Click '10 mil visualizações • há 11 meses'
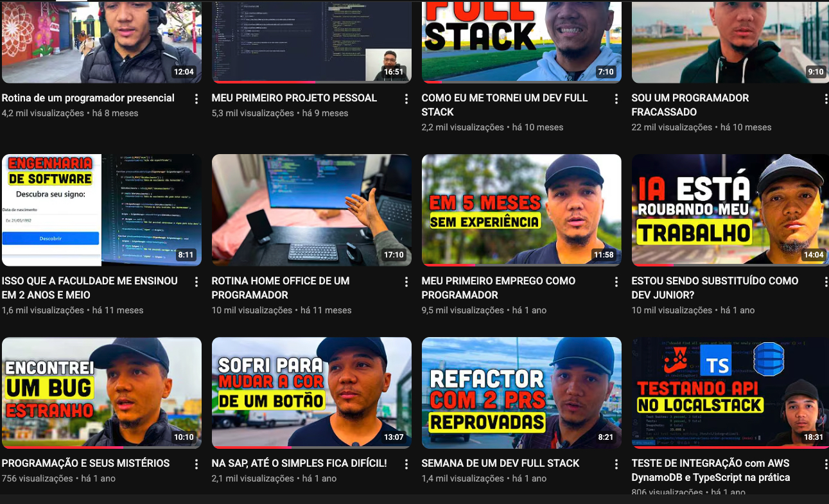 (282, 310)
